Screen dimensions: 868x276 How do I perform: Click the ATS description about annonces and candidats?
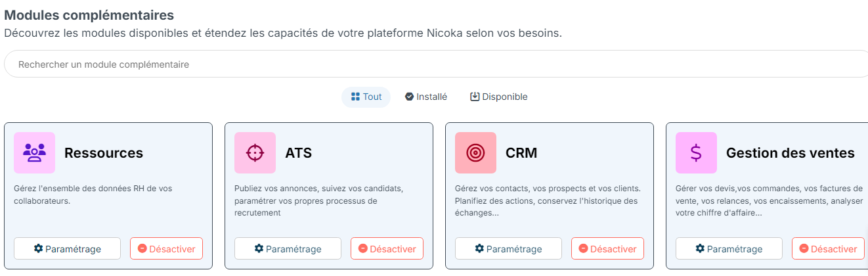click(318, 200)
